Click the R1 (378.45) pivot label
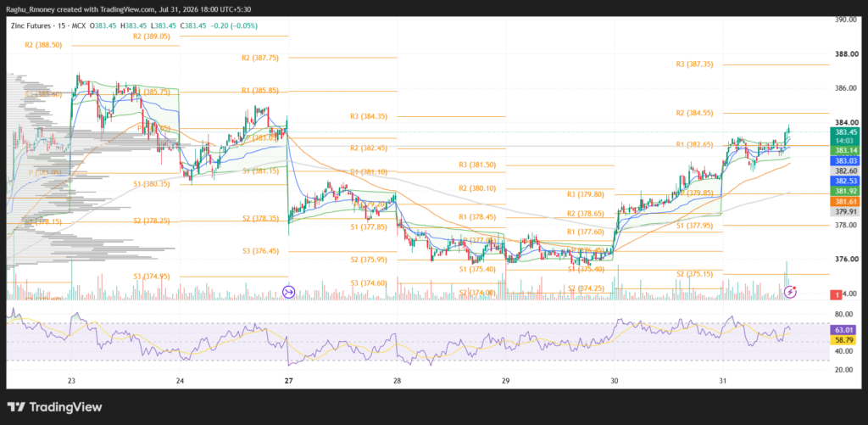868x425 pixels. [477, 216]
